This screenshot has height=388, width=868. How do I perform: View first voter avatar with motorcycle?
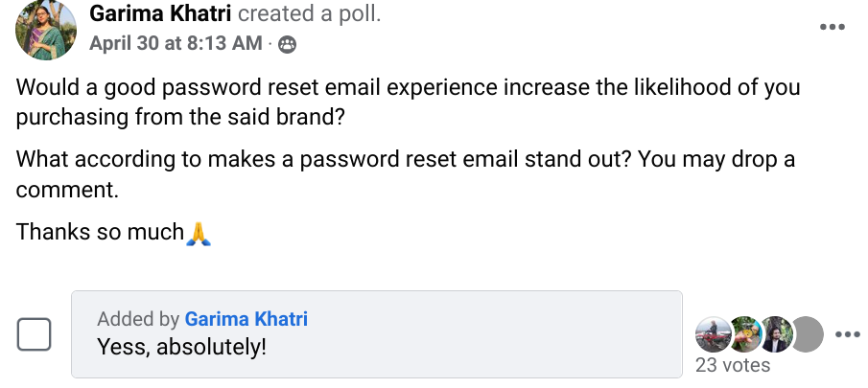click(x=713, y=333)
